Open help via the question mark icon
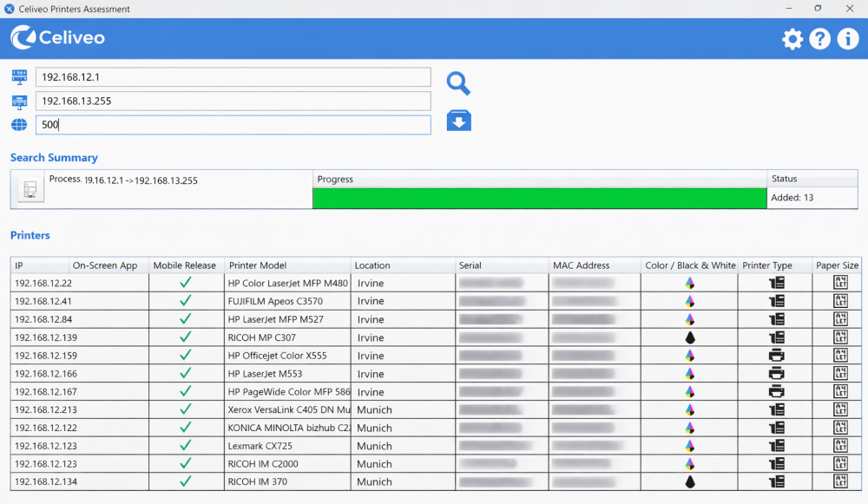The width and height of the screenshot is (868, 504). (820, 39)
